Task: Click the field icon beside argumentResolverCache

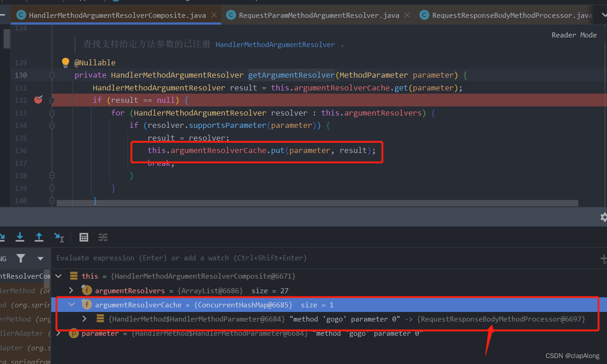Action: 86,304
